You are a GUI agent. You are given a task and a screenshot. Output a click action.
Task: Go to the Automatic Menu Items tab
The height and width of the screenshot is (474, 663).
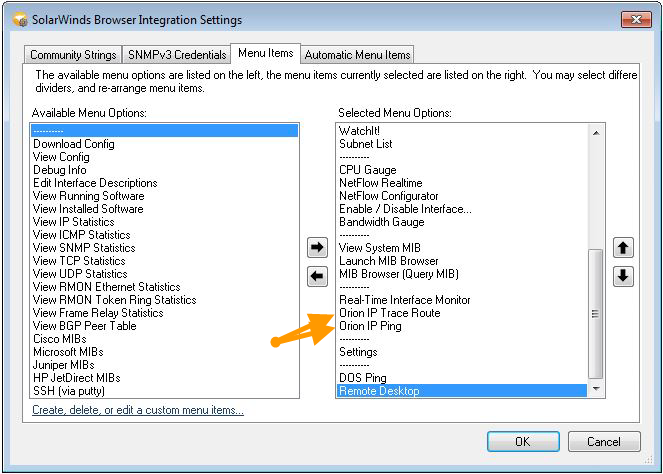(357, 55)
